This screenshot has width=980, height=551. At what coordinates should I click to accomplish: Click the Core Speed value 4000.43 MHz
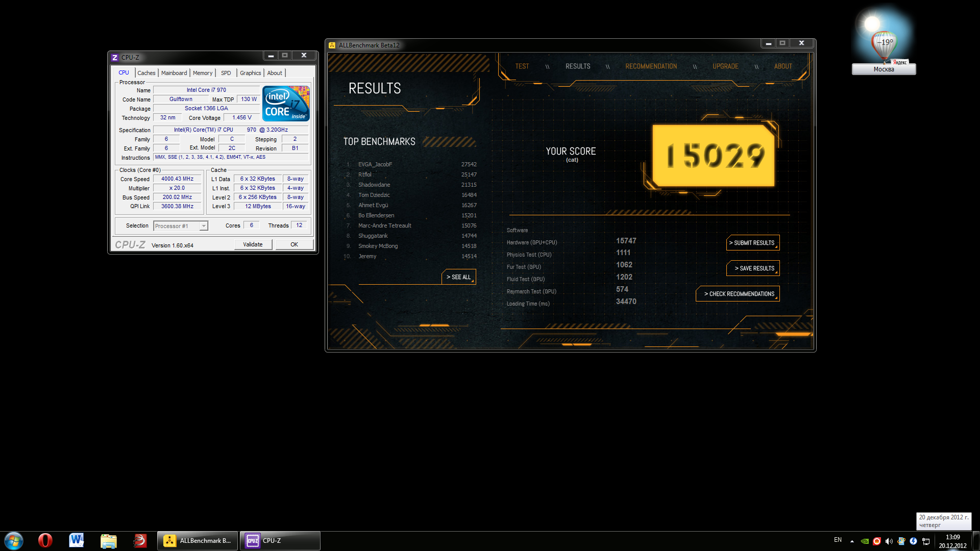pyautogui.click(x=177, y=179)
